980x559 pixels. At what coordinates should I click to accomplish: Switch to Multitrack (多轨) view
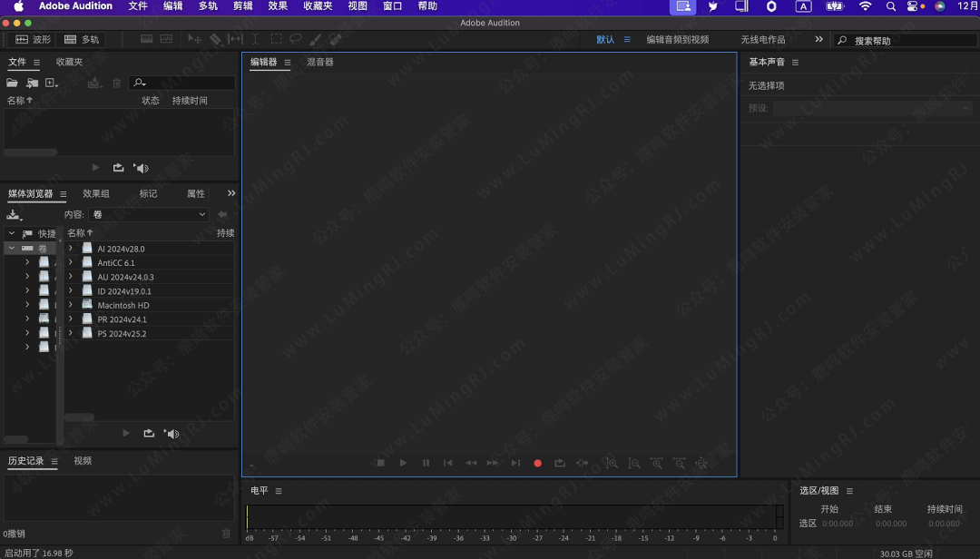(82, 40)
